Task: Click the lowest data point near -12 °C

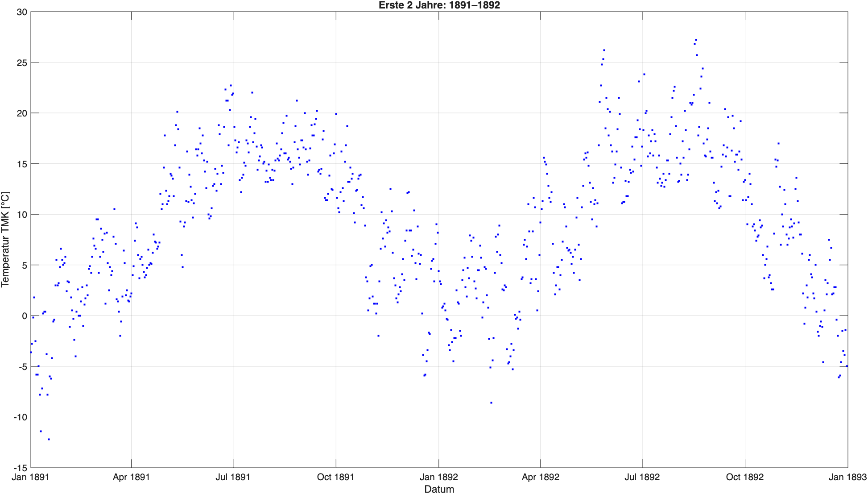Action: pyautogui.click(x=49, y=439)
